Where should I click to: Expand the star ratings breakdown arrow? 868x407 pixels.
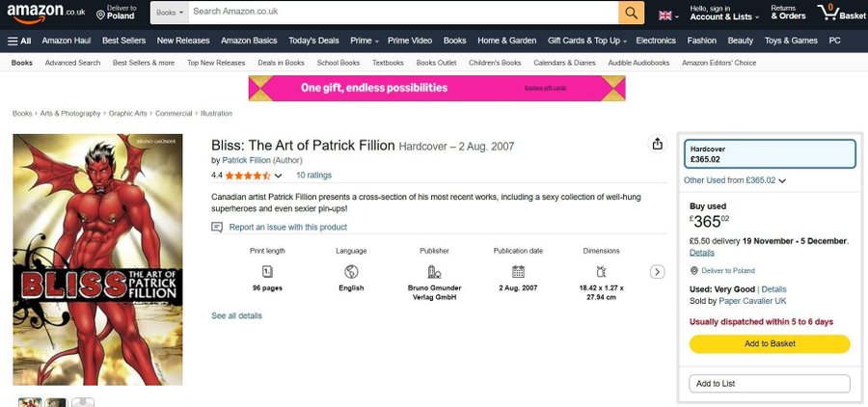[x=279, y=176]
